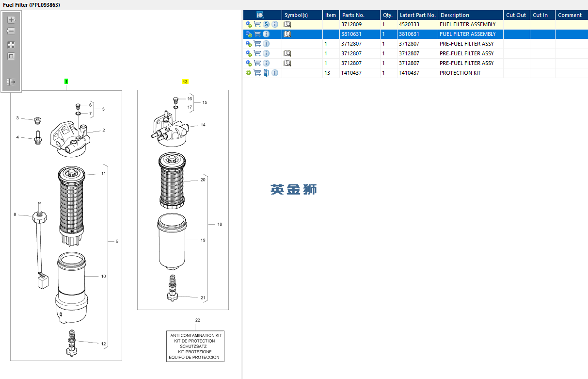Sort table by Description column header
Screen dimensions: 588x379
coord(470,15)
